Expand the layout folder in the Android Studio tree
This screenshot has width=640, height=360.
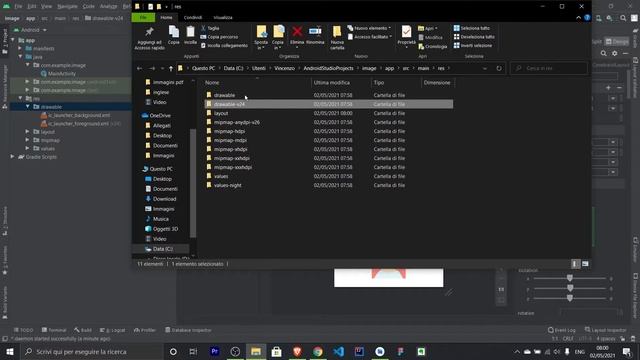[27, 131]
